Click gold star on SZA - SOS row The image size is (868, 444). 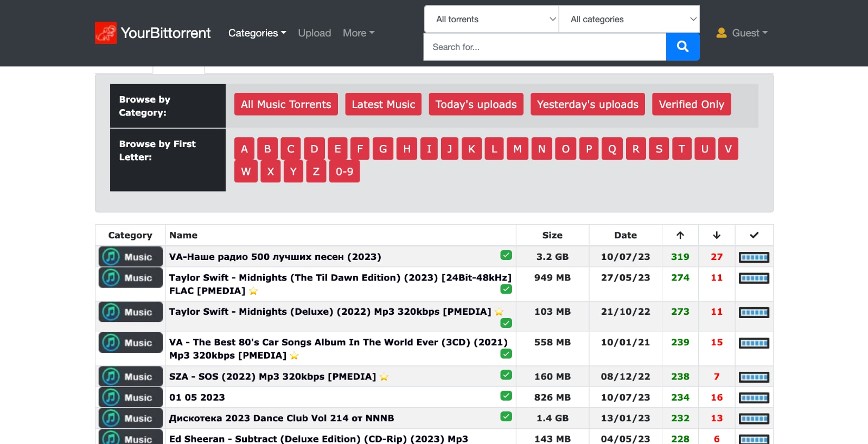[384, 377]
